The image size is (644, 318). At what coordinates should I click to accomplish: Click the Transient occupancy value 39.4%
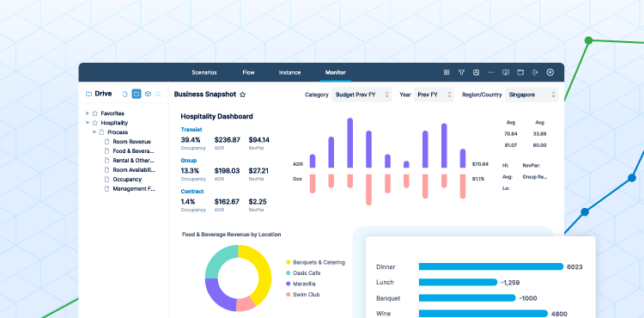pos(191,140)
